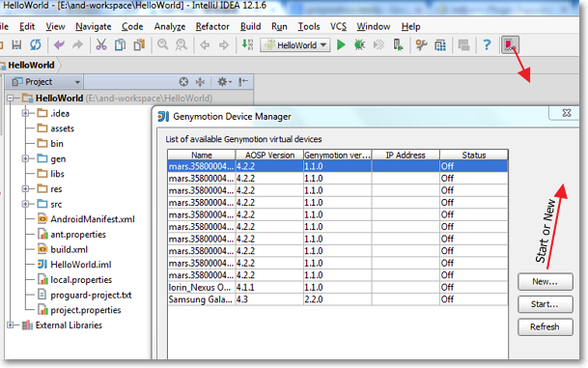
Task: Select proguard-project.txt file
Action: coord(91,295)
